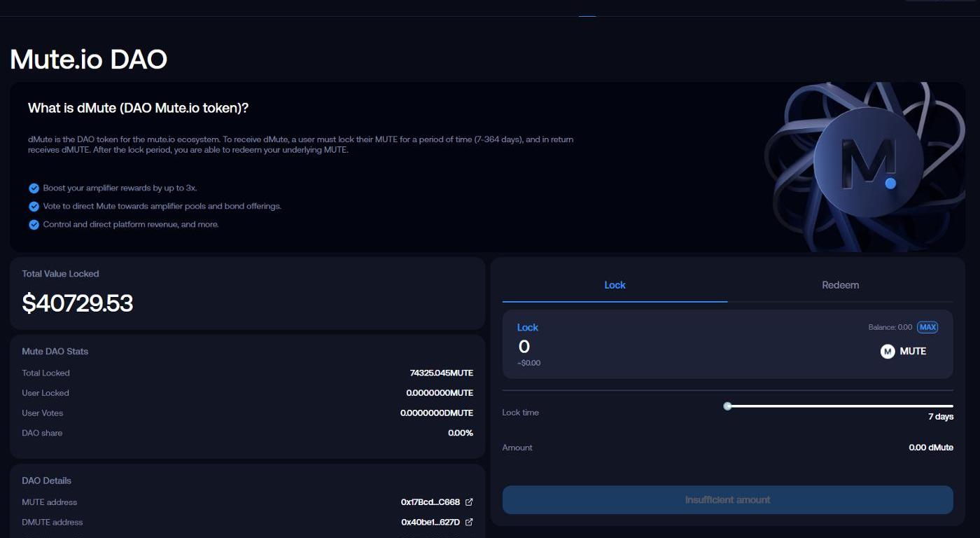This screenshot has width=980, height=538.
Task: Click the 0.00 dMute amount value
Action: pos(931,448)
